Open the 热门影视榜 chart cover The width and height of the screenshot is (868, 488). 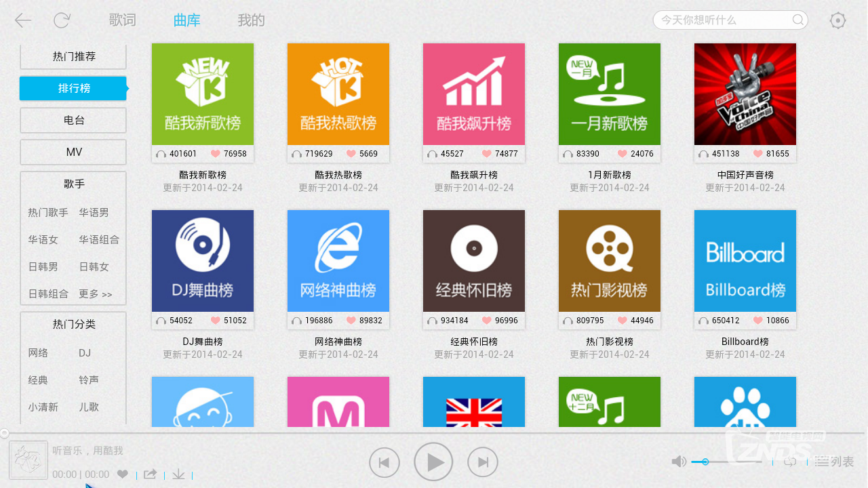(610, 261)
